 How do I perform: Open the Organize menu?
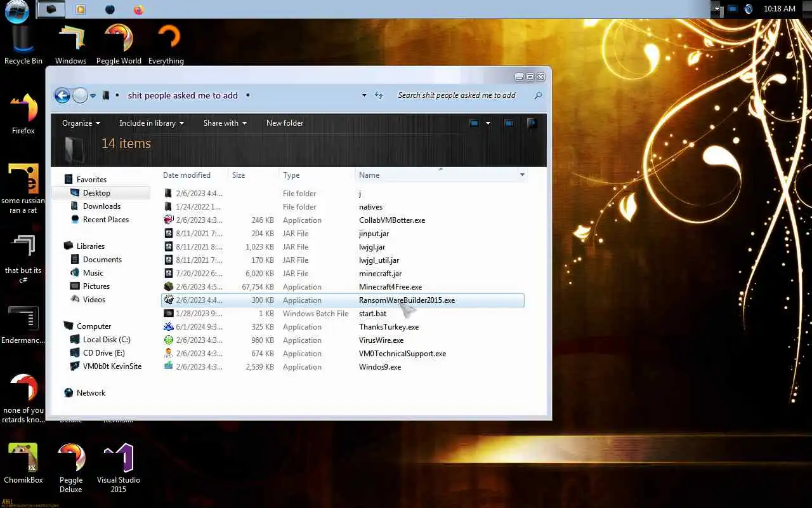tap(81, 123)
